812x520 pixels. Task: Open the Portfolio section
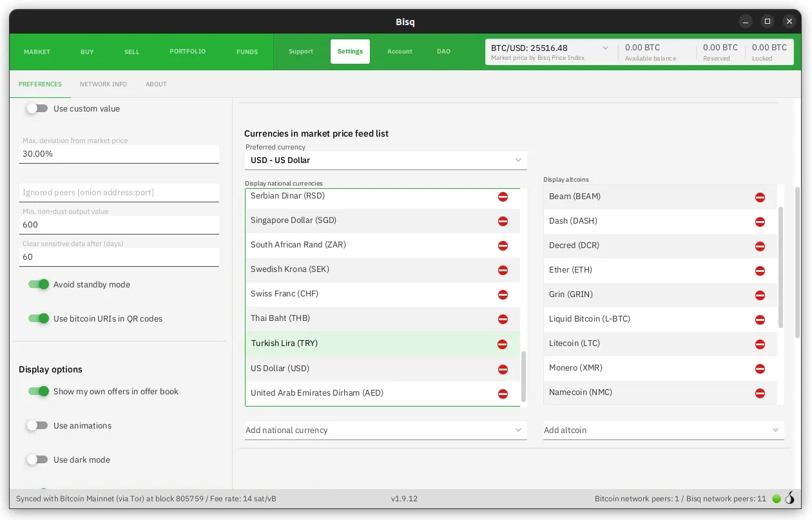[x=188, y=52]
